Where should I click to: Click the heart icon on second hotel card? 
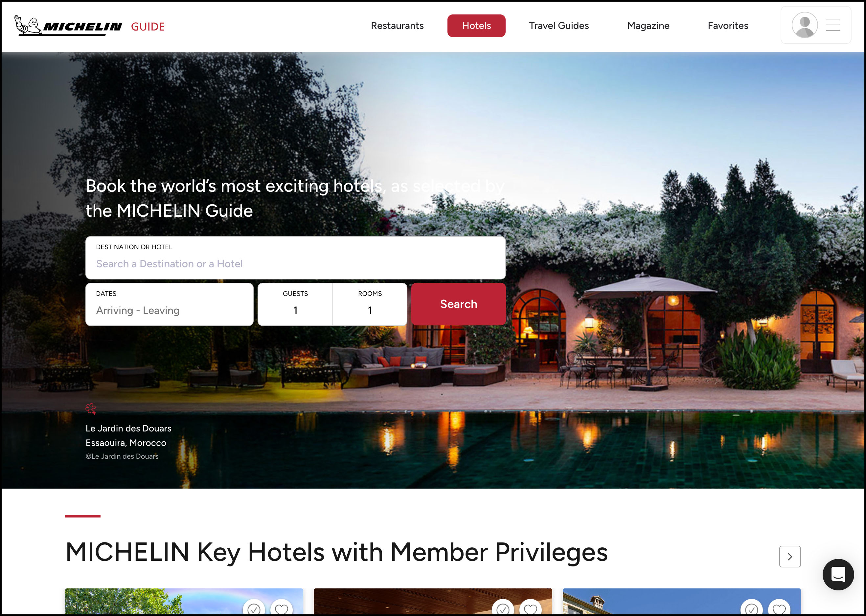[531, 608]
